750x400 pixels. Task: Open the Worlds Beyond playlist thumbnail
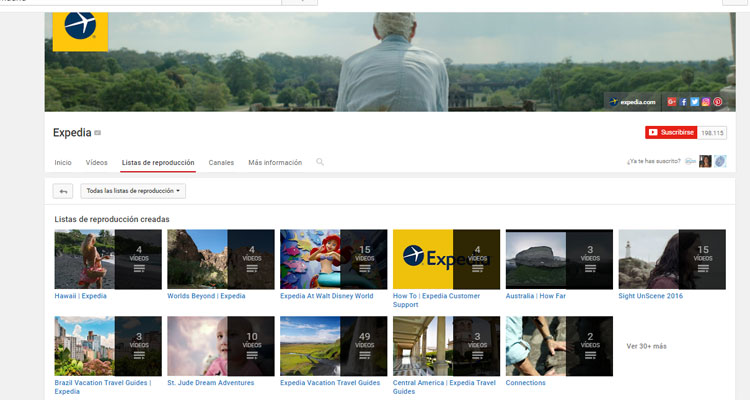(221, 259)
